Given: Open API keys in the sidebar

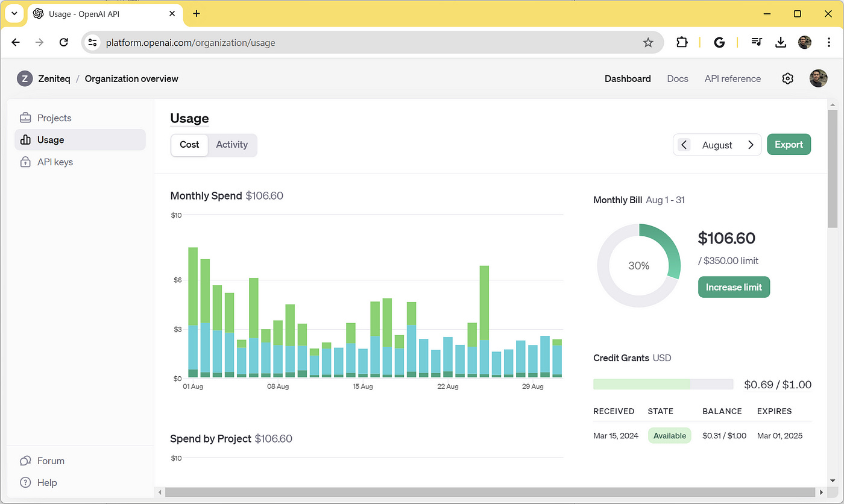Looking at the screenshot, I should click(80, 162).
